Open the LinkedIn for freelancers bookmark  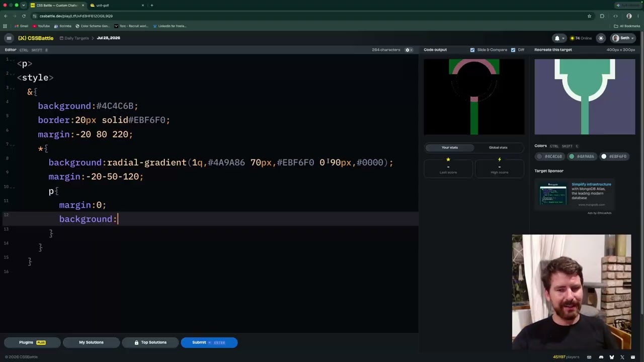click(x=170, y=26)
